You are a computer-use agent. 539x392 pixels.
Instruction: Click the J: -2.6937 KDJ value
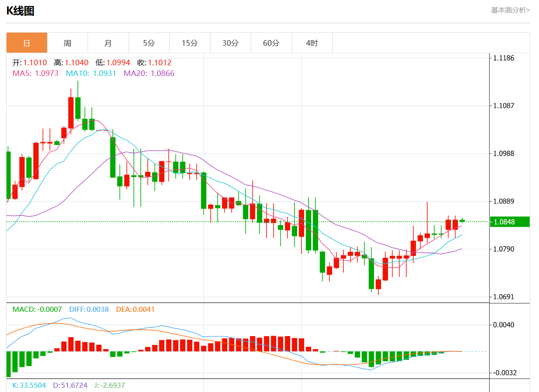coord(109,385)
